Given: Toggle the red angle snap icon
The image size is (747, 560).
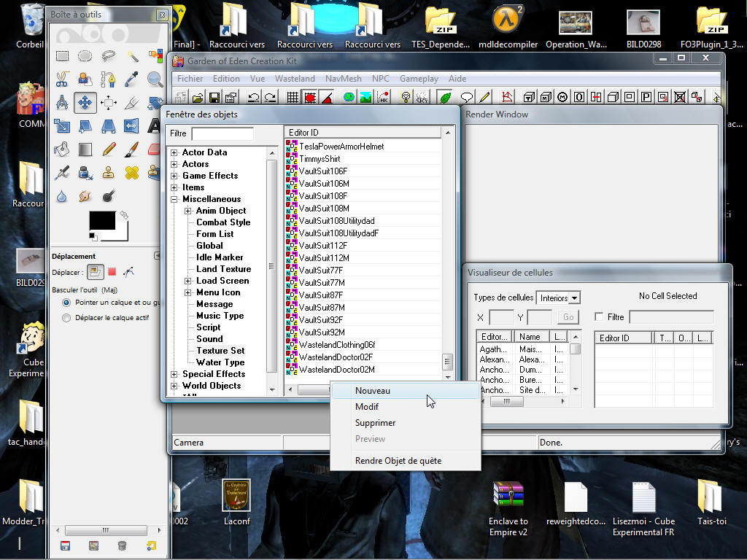Looking at the screenshot, I should click(x=327, y=98).
